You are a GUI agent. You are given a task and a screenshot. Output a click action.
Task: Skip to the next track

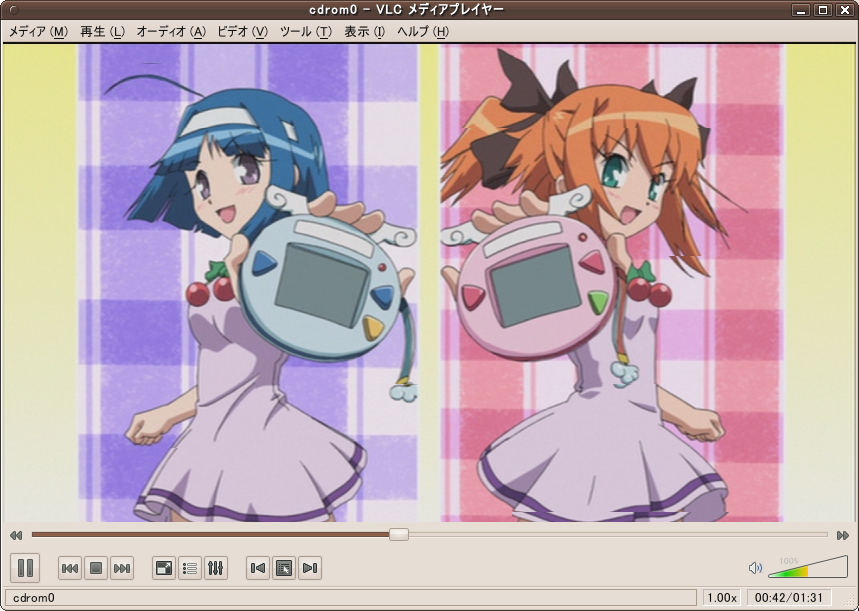coord(122,568)
